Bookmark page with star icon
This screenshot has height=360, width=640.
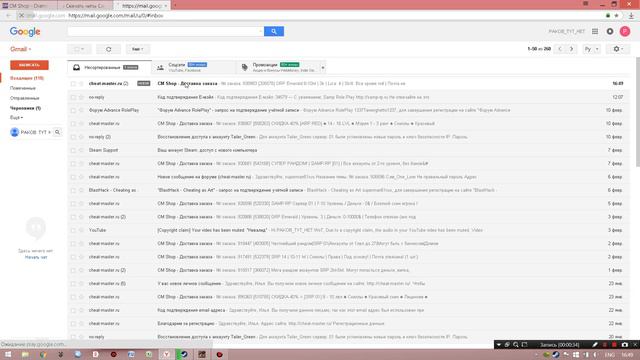point(617,16)
